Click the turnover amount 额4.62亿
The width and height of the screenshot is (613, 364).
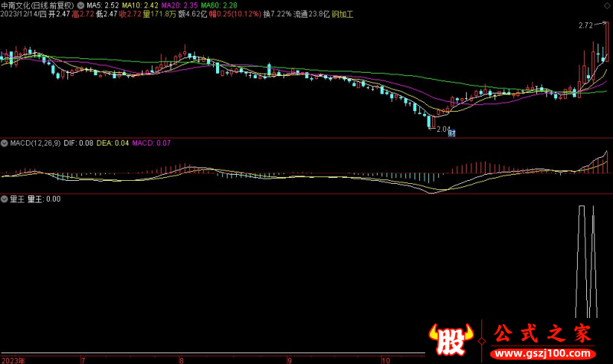click(192, 14)
